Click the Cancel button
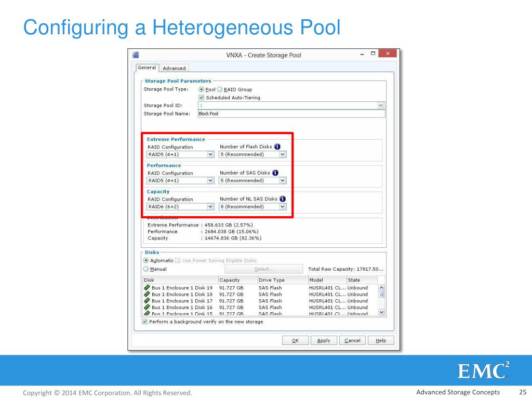The image size is (532, 399). point(353,340)
